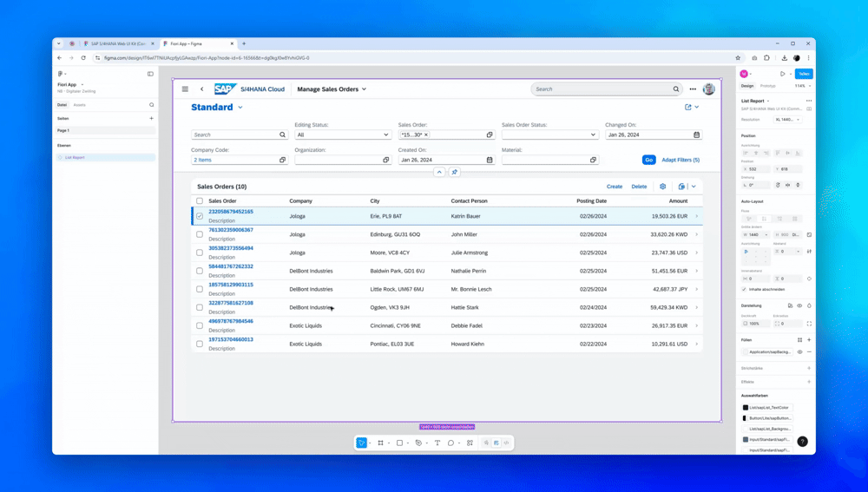Pin the filter header bar
The height and width of the screenshot is (492, 868).
coord(455,172)
